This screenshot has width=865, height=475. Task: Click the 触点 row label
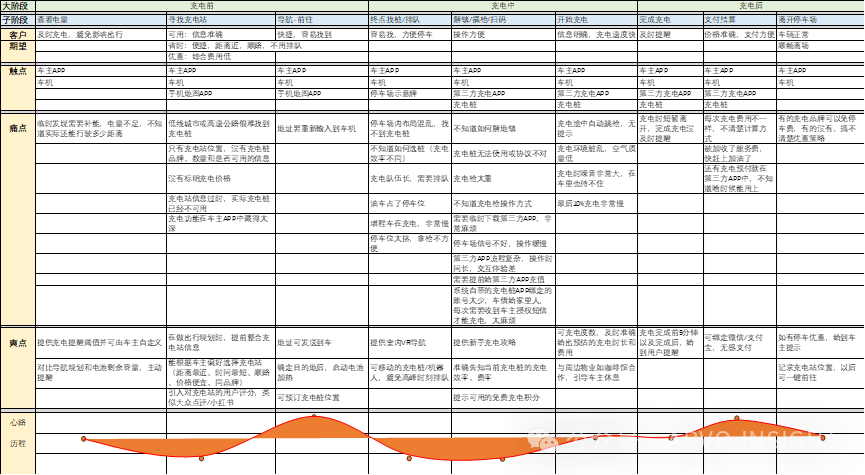[17, 71]
